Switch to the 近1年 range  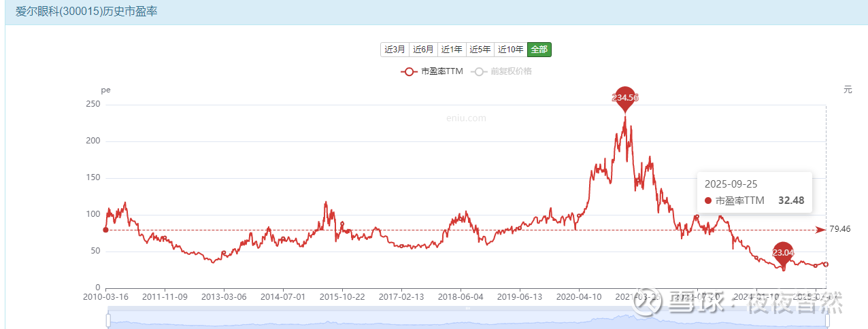point(452,50)
